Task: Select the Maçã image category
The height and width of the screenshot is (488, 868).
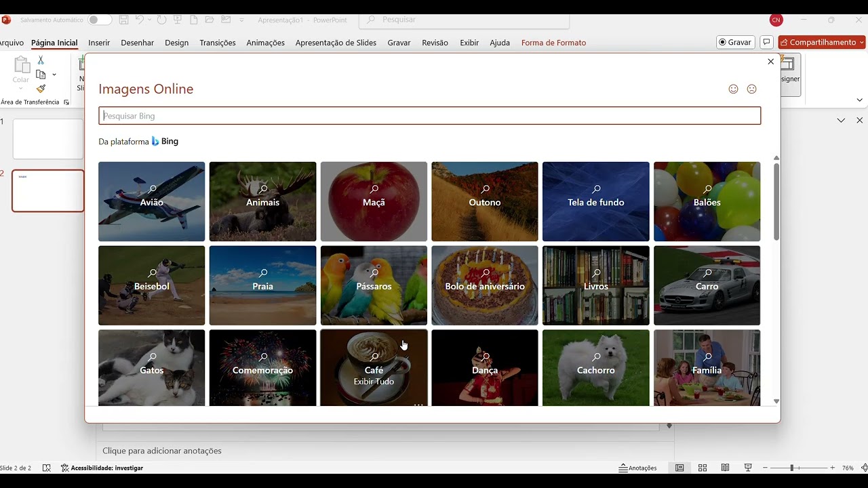Action: pyautogui.click(x=374, y=201)
